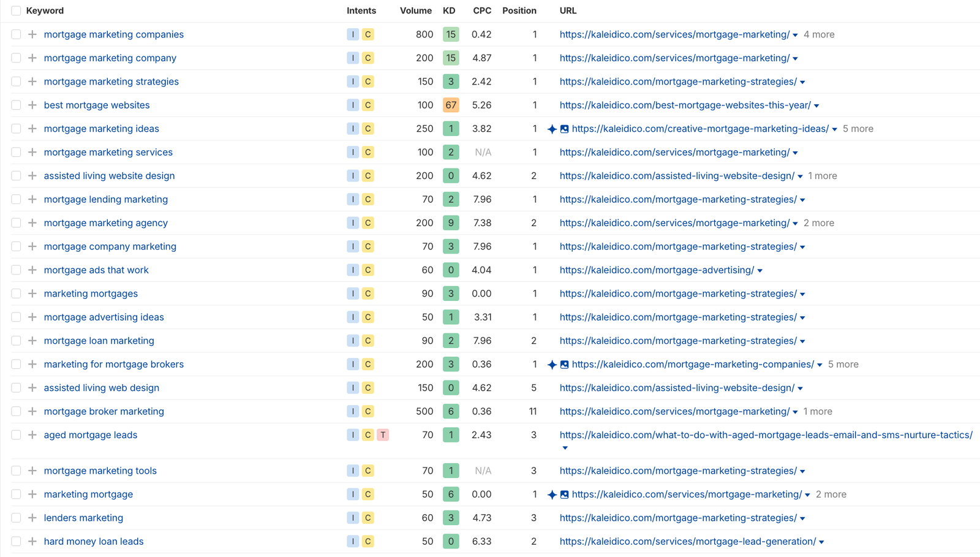Viewport: 980px width, 557px height.
Task: Click orange KD 67 badge for best mortgage websites
Action: 451,105
